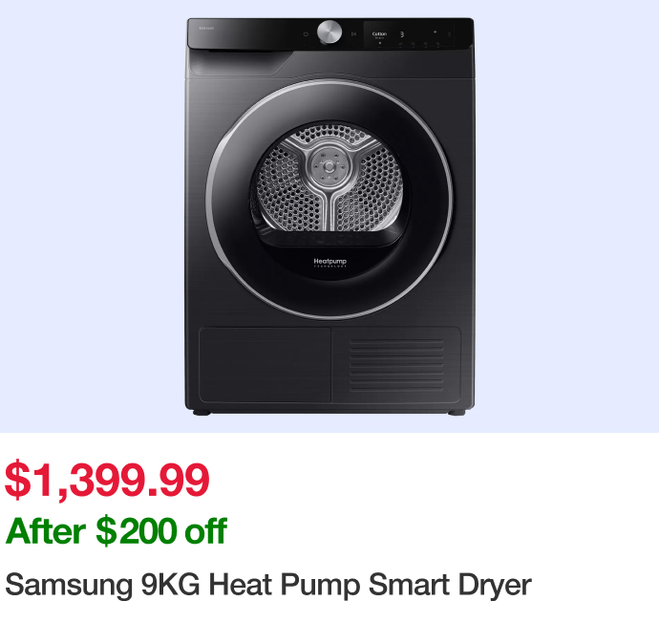
Task: Click the Cotton cycle display text
Action: click(379, 34)
